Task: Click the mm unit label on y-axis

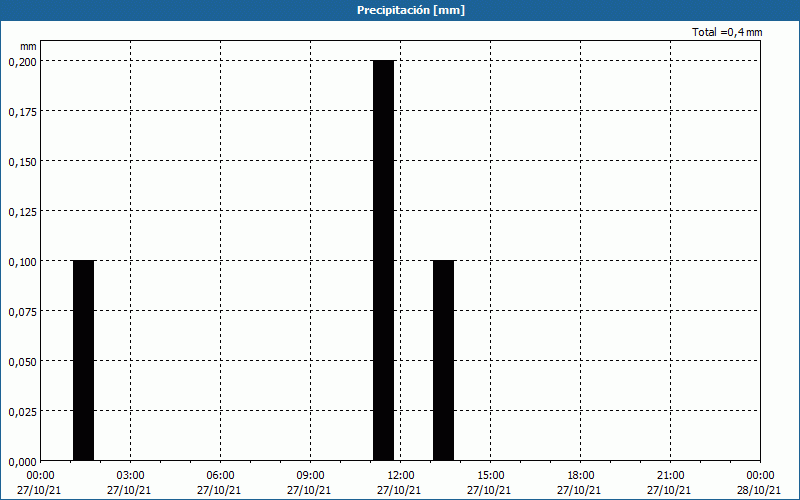Action: 28,47
